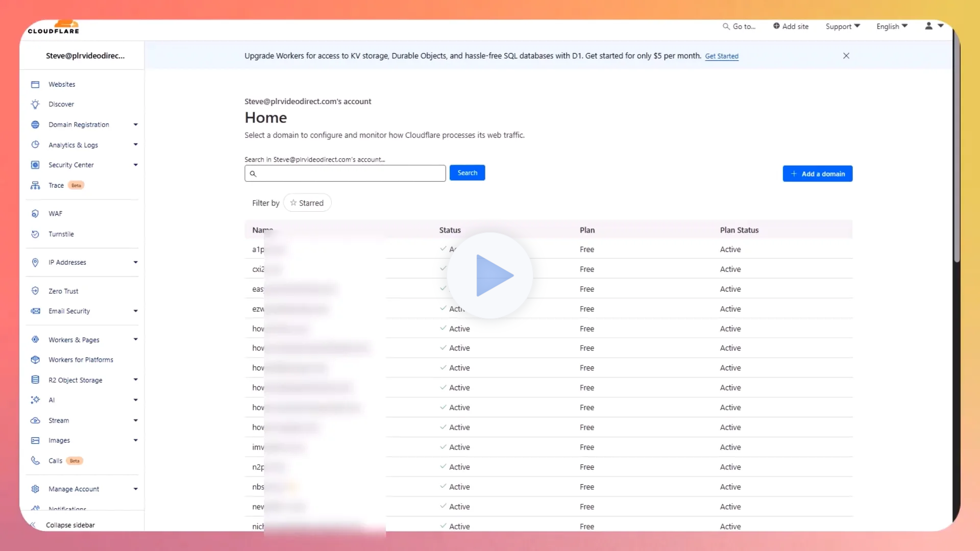
Task: Open Workers for Platforms menu item
Action: tap(81, 360)
